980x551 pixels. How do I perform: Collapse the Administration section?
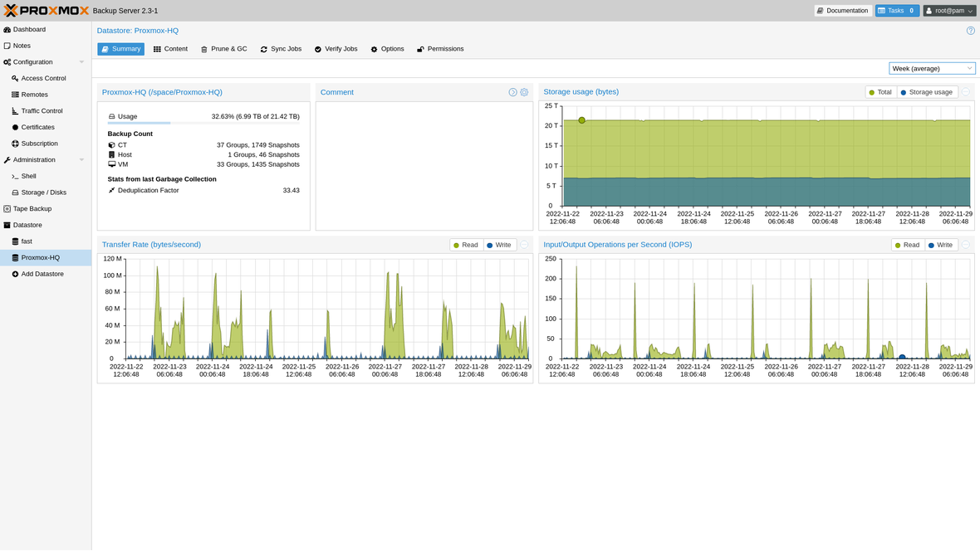coord(81,159)
